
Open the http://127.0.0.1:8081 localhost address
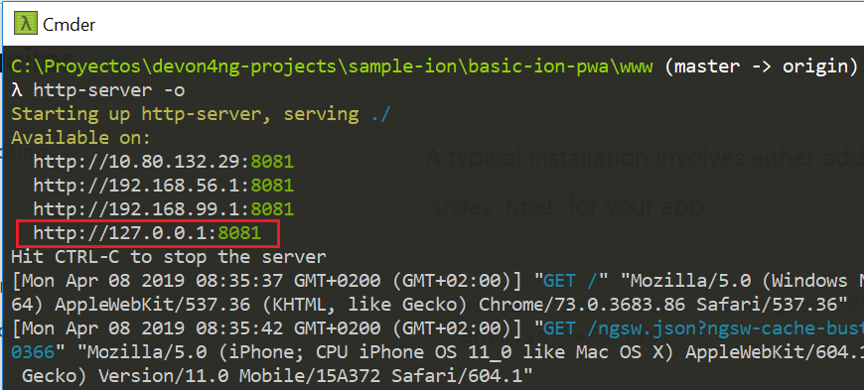[147, 233]
